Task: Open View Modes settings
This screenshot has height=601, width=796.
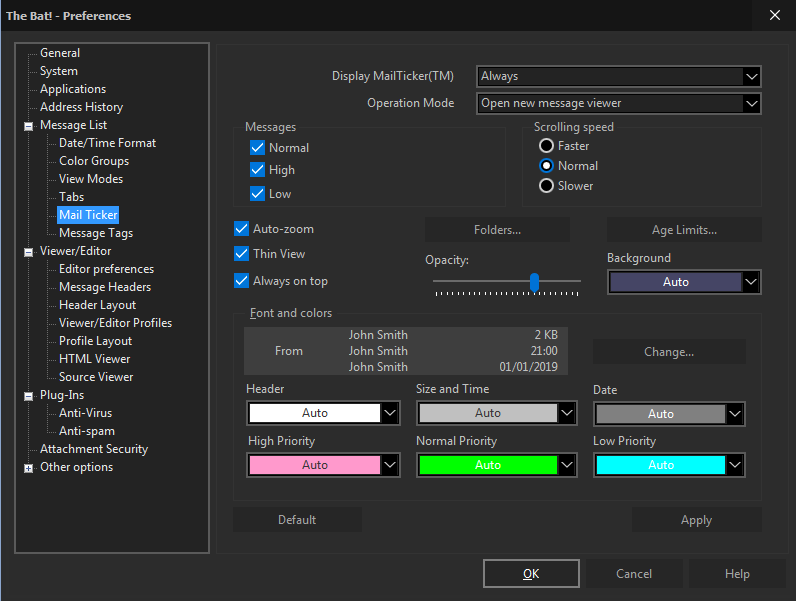Action: pyautogui.click(x=91, y=179)
